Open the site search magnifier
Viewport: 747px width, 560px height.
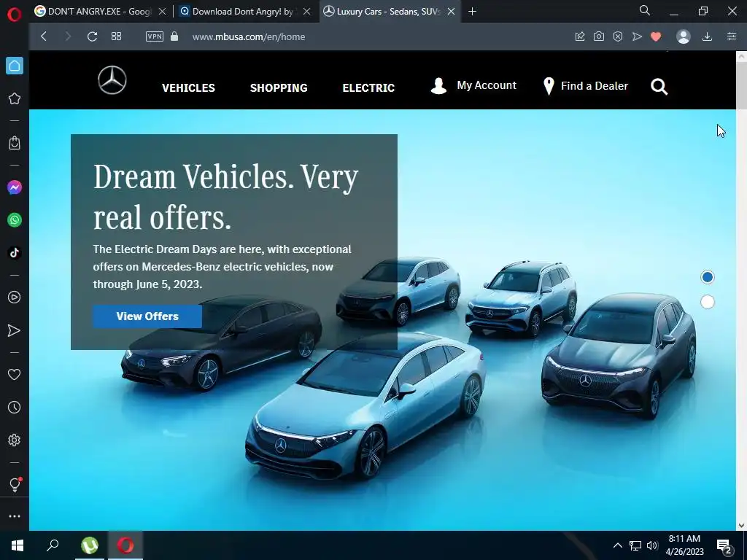[x=659, y=87]
